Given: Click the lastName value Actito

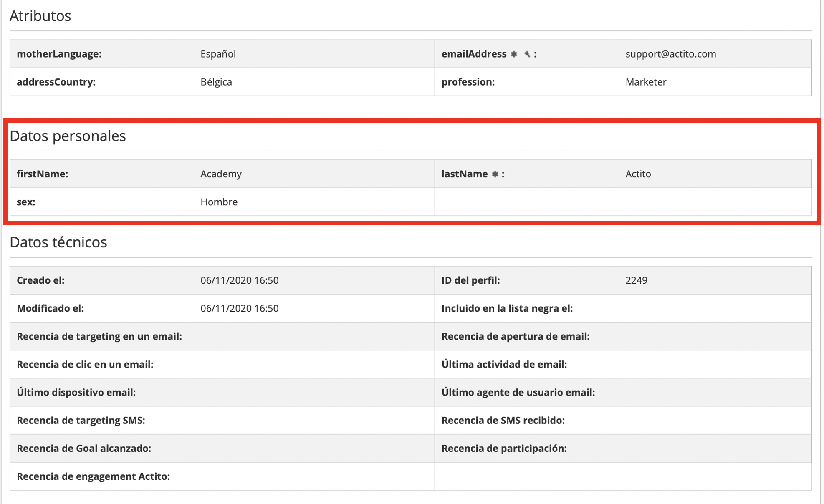Looking at the screenshot, I should (638, 174).
